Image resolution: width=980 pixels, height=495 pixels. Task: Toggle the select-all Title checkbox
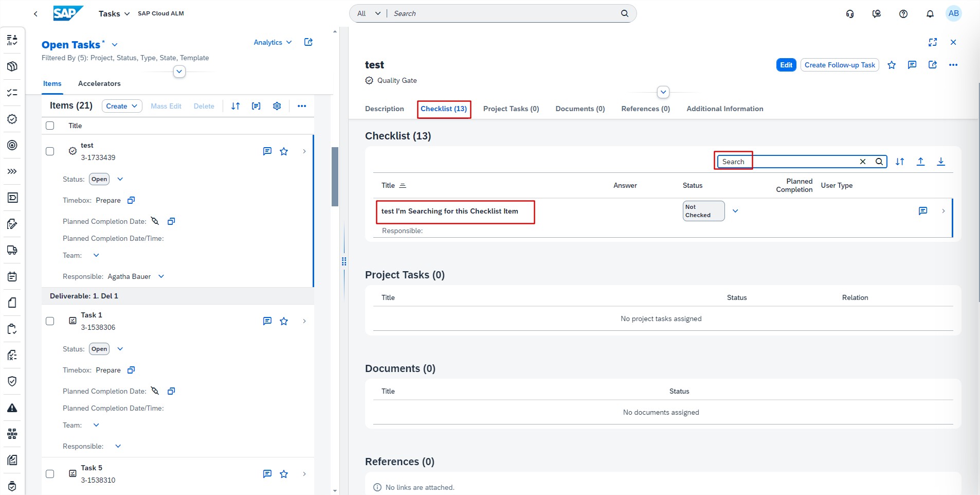[x=50, y=126]
